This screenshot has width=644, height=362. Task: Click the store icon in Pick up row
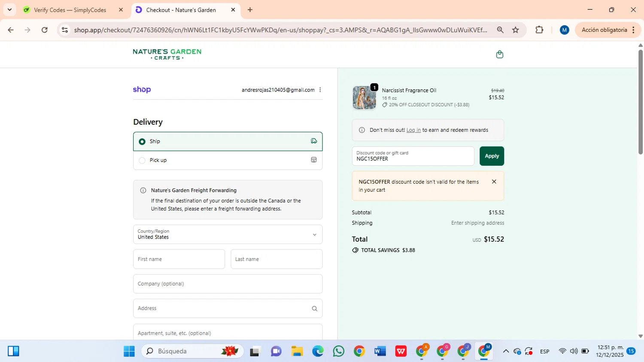click(x=314, y=160)
